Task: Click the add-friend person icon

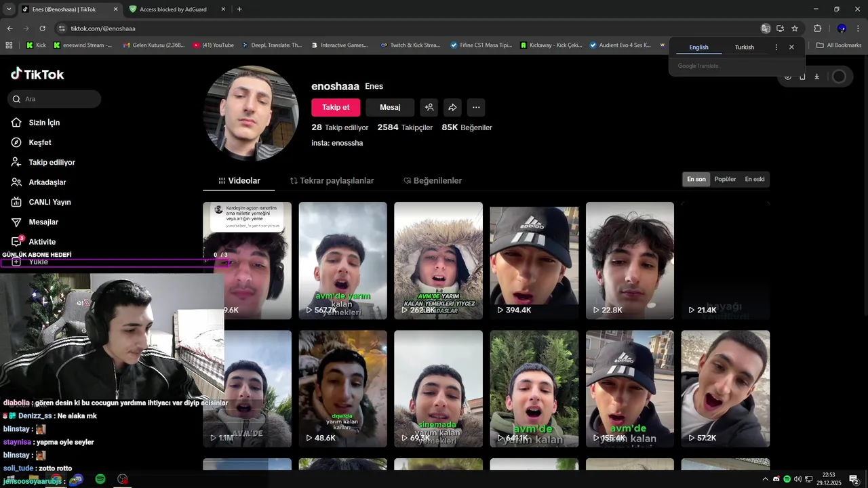Action: click(429, 107)
